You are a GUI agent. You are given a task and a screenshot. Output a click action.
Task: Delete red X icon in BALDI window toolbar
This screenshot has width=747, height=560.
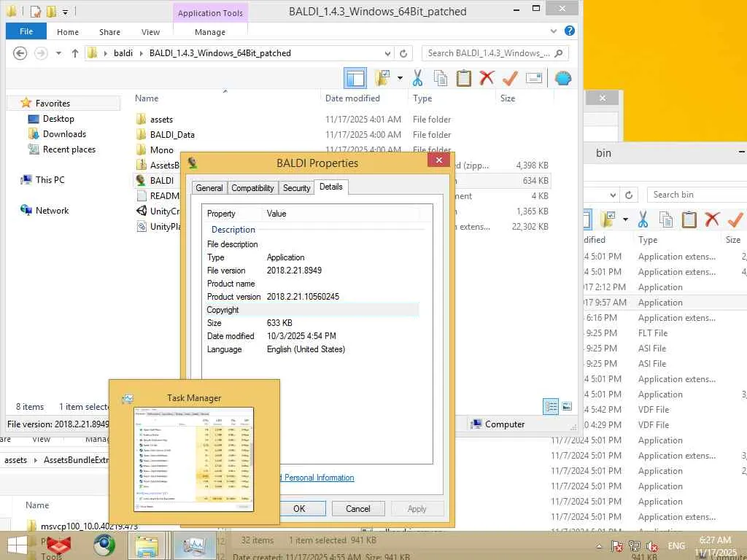pos(487,78)
